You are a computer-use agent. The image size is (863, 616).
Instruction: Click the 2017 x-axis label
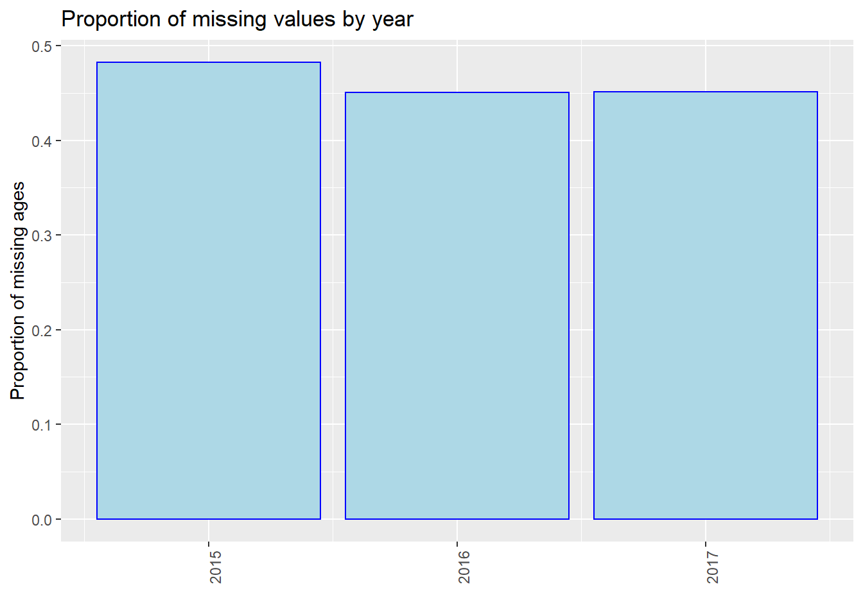tap(713, 567)
